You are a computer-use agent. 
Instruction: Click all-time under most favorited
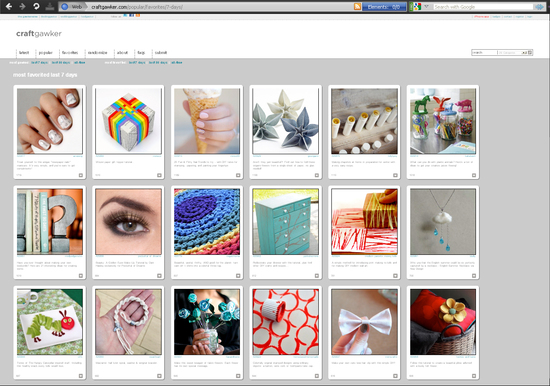point(177,62)
